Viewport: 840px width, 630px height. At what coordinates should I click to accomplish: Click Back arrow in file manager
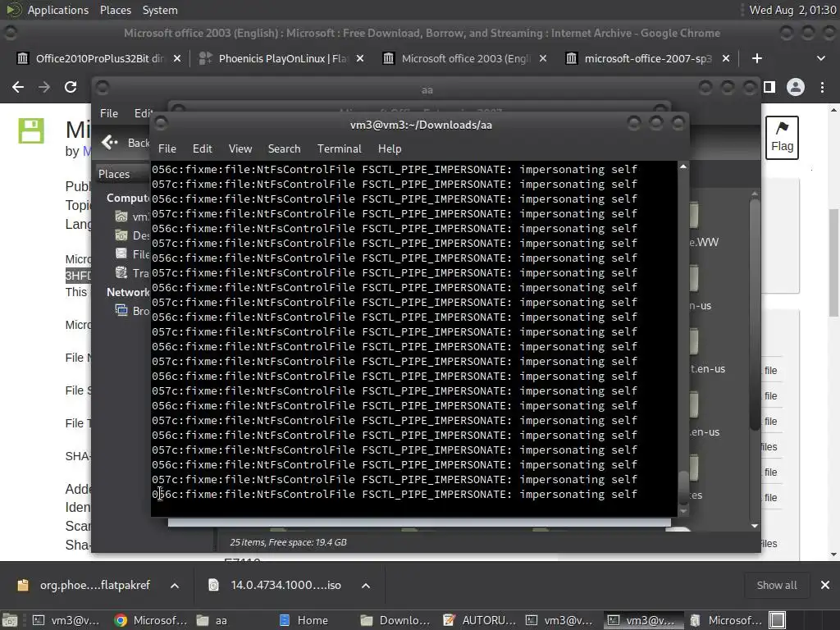tap(110, 142)
